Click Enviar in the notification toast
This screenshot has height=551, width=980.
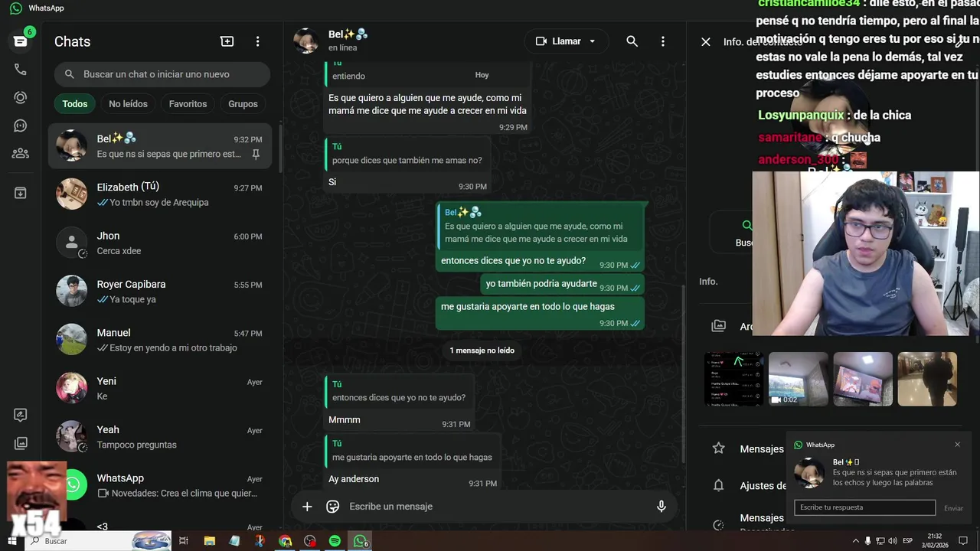click(x=953, y=508)
